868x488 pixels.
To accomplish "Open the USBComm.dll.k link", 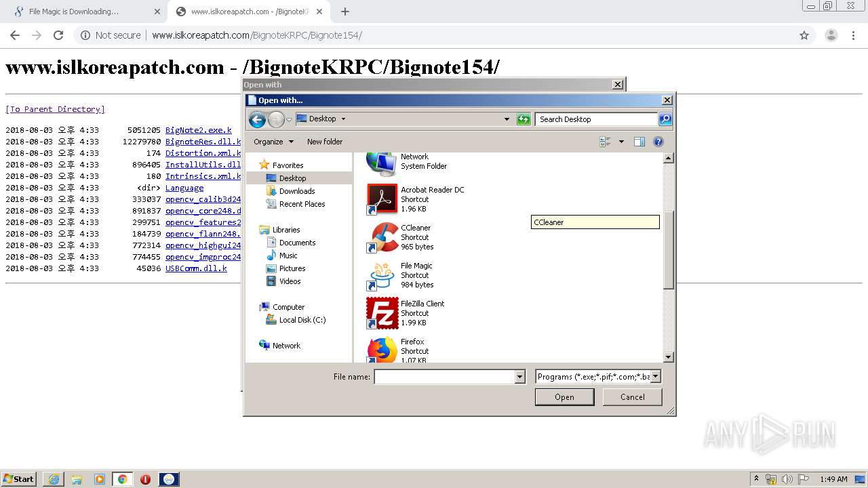I will 196,268.
